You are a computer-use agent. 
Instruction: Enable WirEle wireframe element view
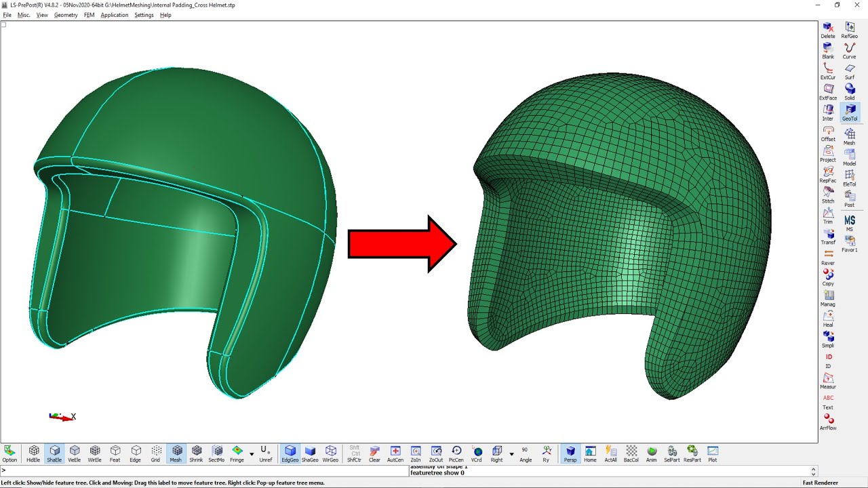95,453
